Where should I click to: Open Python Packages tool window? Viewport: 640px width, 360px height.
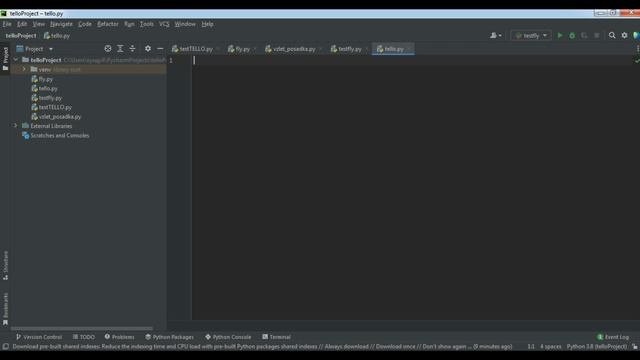(169, 337)
